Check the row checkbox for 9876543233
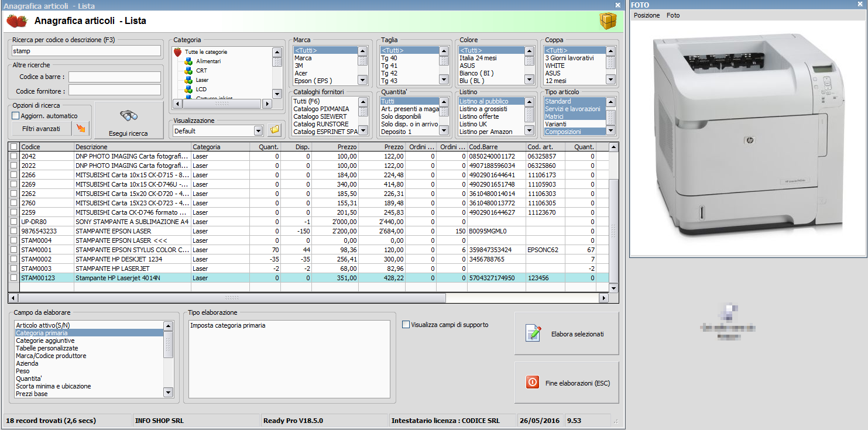 tap(14, 231)
